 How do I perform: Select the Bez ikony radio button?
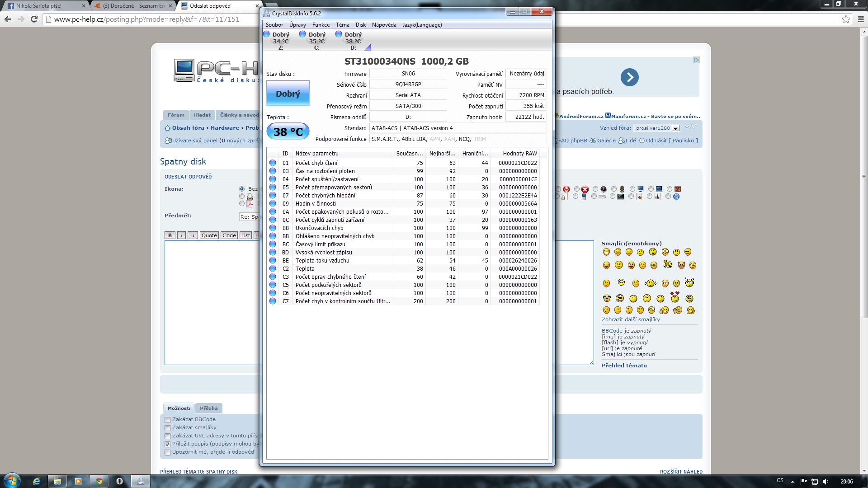242,189
